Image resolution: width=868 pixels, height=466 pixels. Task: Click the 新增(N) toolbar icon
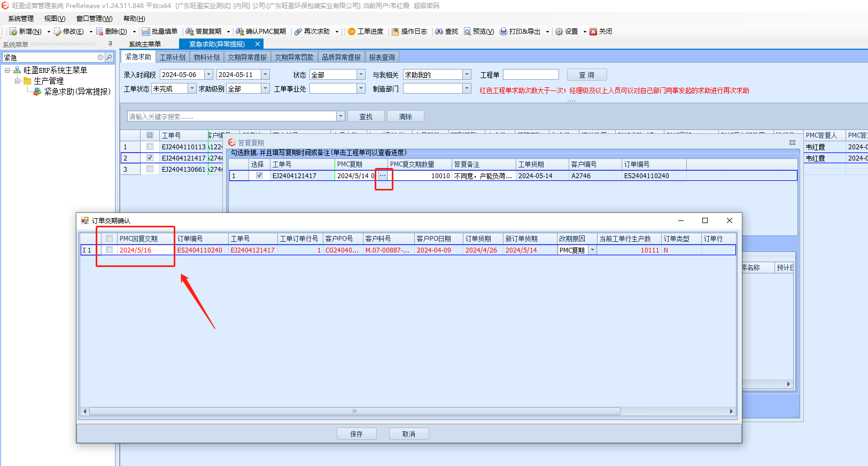(14, 32)
